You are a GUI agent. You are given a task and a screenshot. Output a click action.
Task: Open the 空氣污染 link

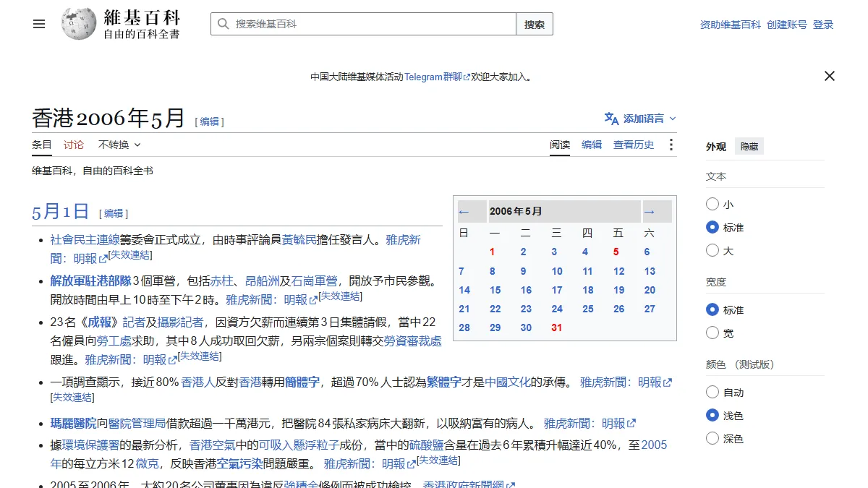(239, 463)
